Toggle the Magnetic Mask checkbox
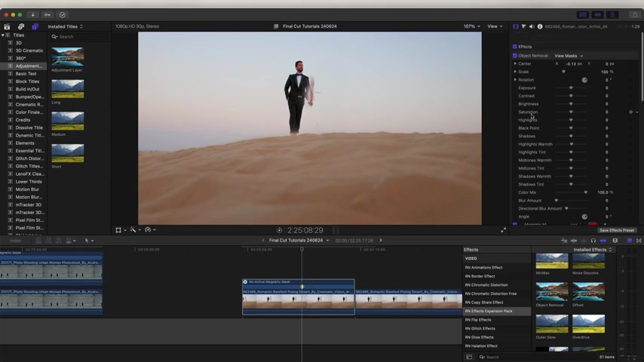 [514, 224]
